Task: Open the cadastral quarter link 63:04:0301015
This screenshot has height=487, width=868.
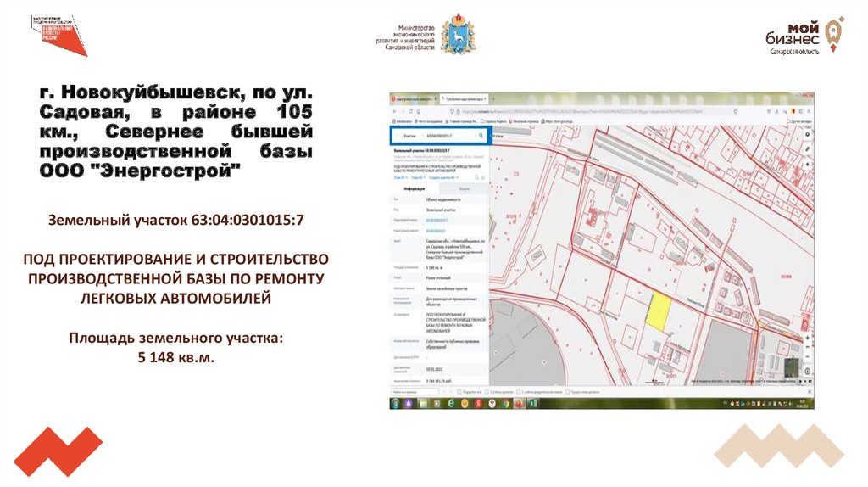Action: [436, 231]
